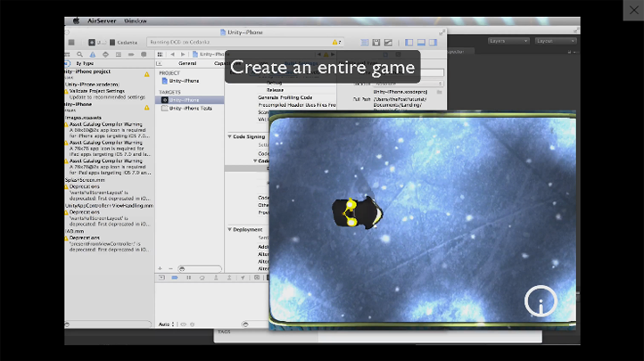644x361 pixels.
Task: Toggle the bottom debug area visibility
Action: point(421,42)
